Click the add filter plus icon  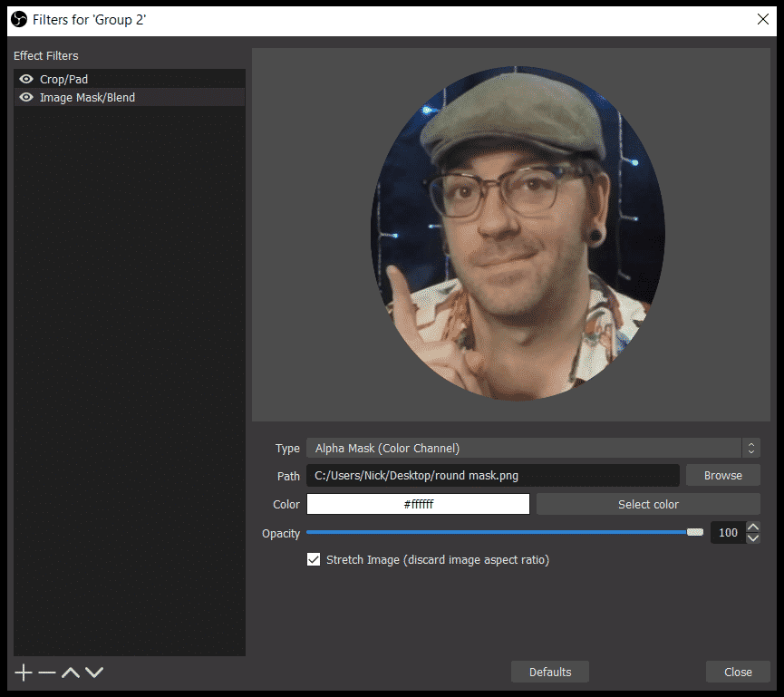click(x=23, y=673)
